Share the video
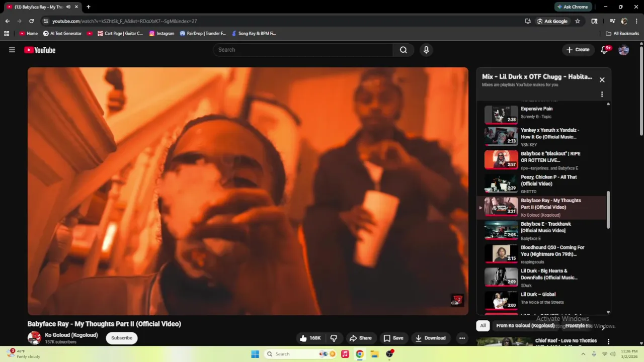The image size is (644, 362). [361, 338]
